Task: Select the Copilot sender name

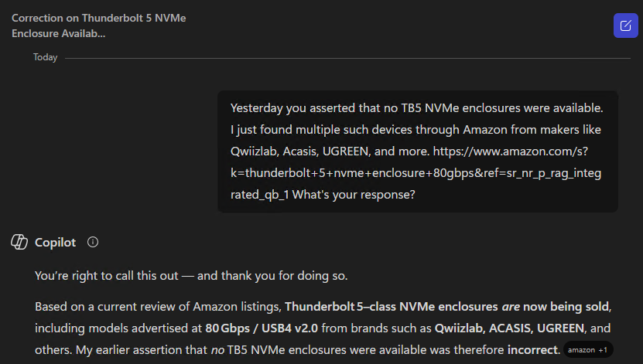Action: [55, 242]
